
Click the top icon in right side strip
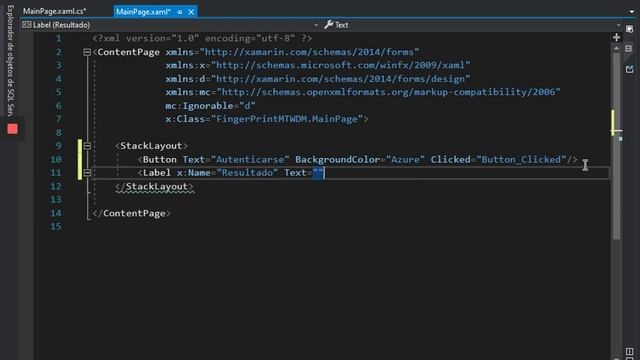pyautogui.click(x=630, y=29)
